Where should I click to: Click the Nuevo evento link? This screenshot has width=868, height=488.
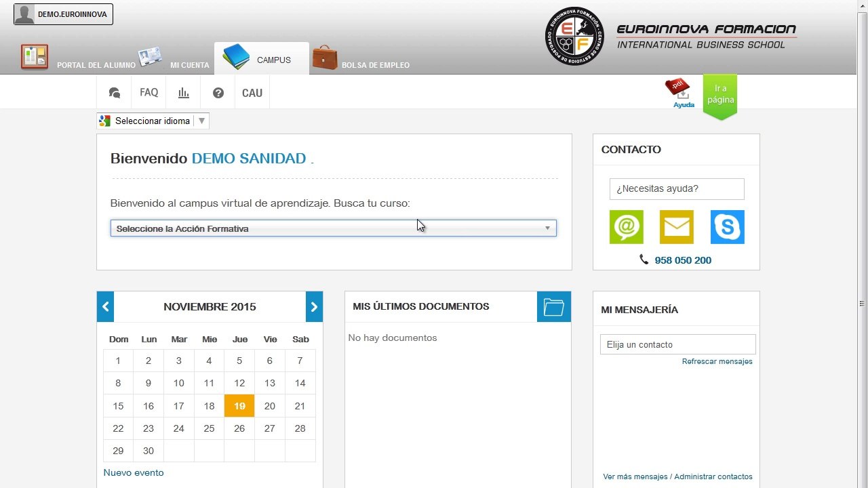point(134,472)
